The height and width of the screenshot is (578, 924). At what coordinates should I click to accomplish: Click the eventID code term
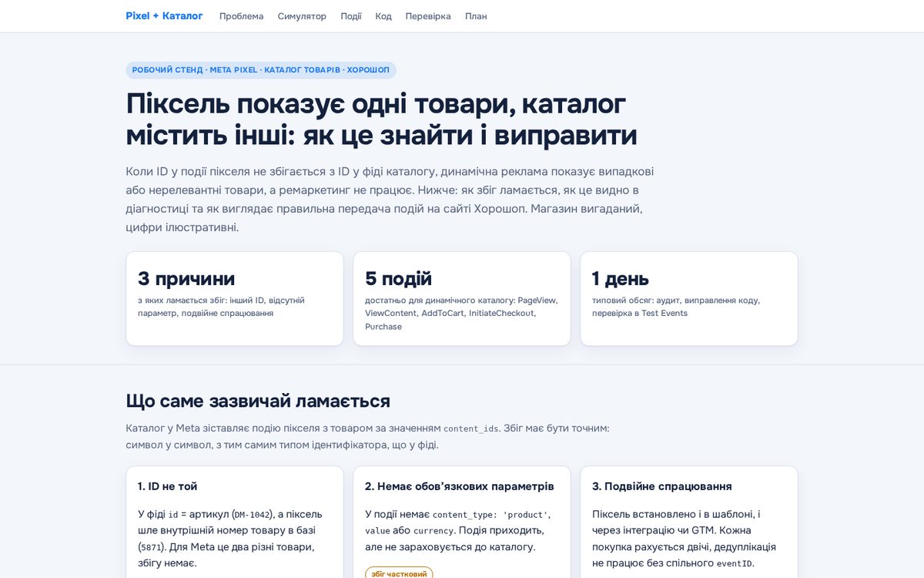tap(733, 563)
